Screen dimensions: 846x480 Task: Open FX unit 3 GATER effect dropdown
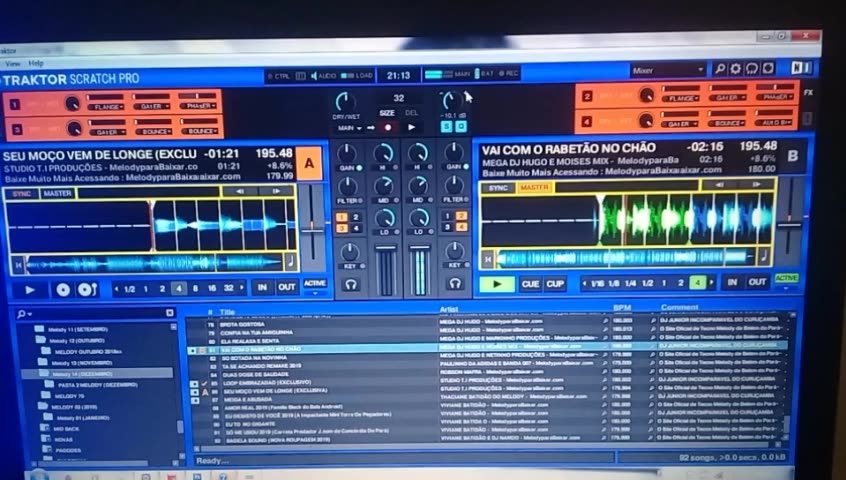(x=107, y=132)
